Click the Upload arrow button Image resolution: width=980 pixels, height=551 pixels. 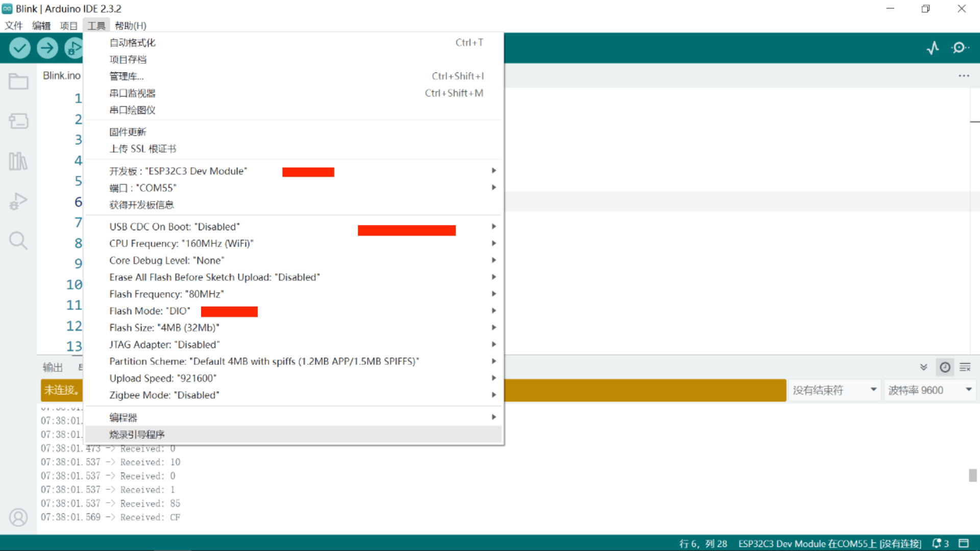coord(47,48)
